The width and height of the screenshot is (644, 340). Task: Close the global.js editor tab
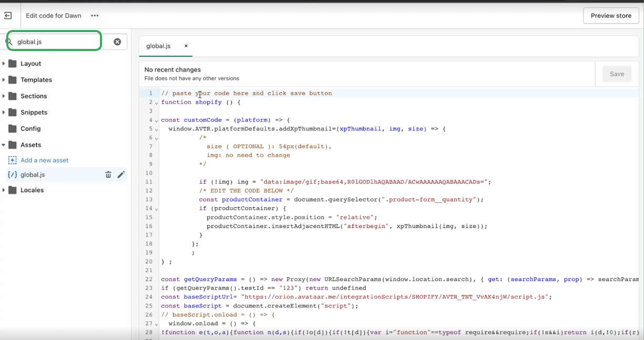coord(186,46)
